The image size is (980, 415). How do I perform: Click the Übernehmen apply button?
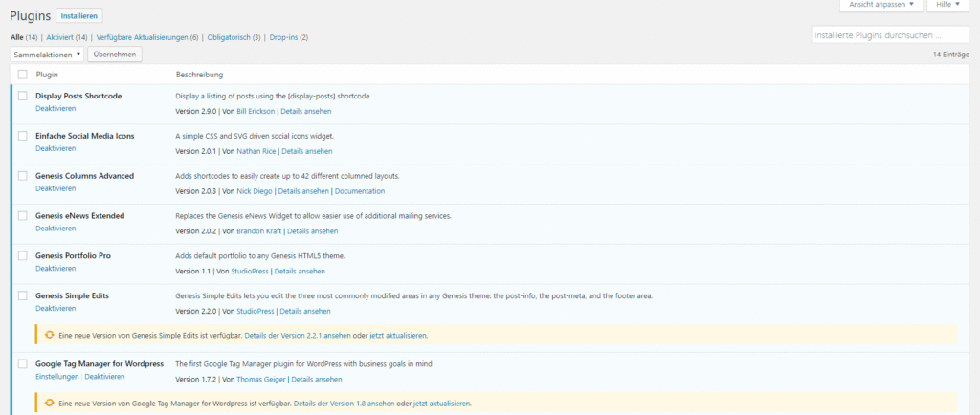pos(114,55)
